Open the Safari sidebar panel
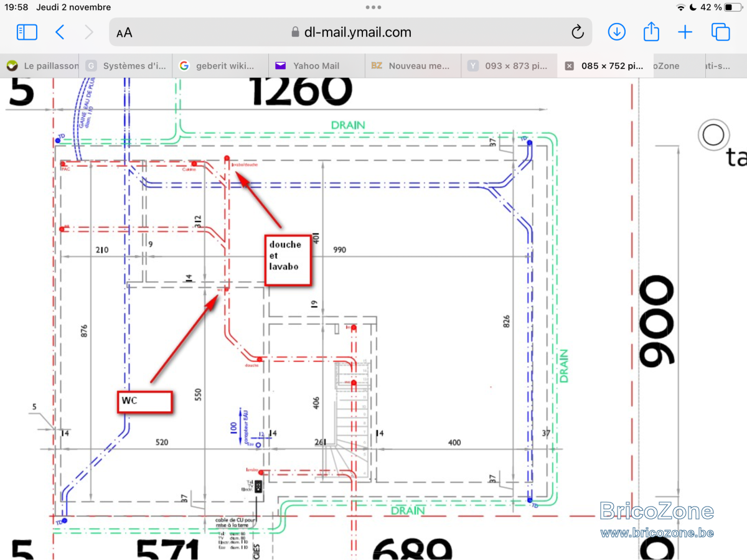 click(x=27, y=32)
